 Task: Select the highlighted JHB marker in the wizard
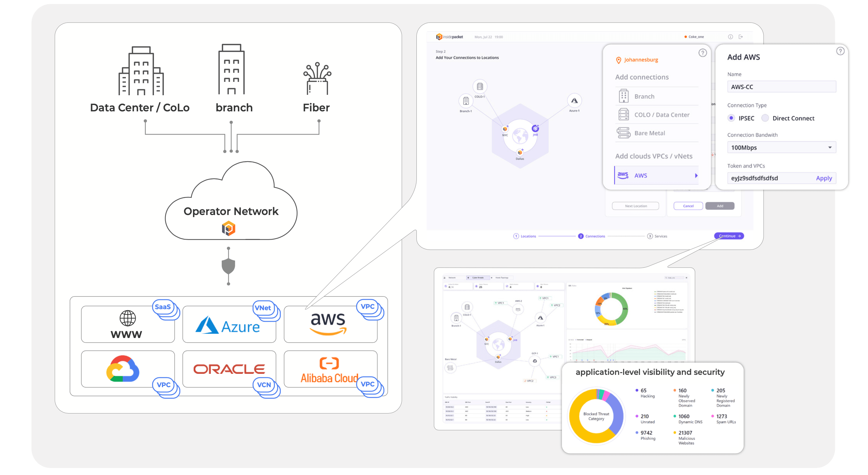pyautogui.click(x=535, y=129)
